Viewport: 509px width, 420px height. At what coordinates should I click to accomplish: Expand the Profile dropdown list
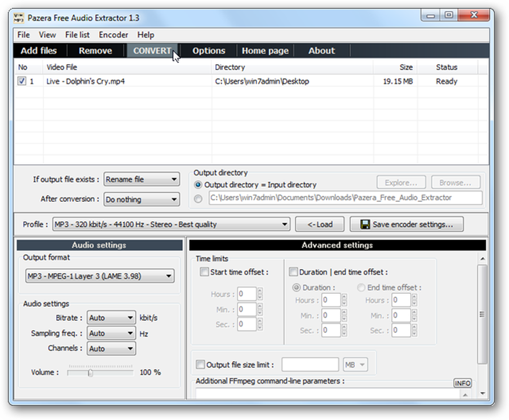click(171, 224)
